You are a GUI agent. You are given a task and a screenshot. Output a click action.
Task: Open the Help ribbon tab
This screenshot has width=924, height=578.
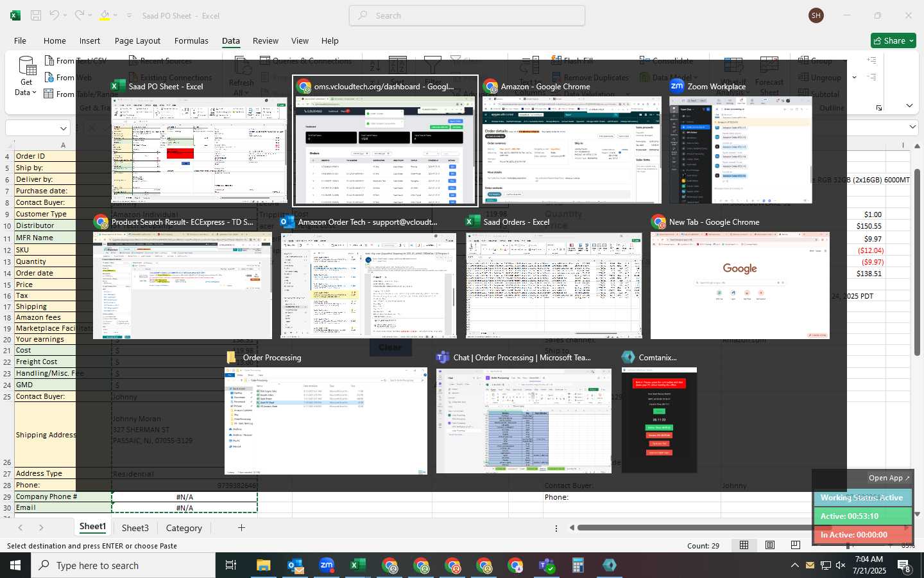pos(330,40)
